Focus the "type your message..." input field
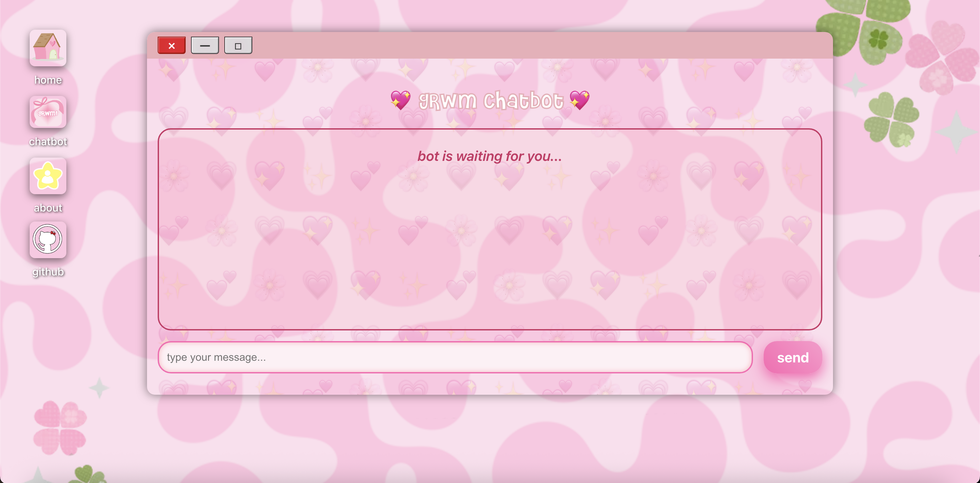The image size is (980, 483). [x=455, y=357]
